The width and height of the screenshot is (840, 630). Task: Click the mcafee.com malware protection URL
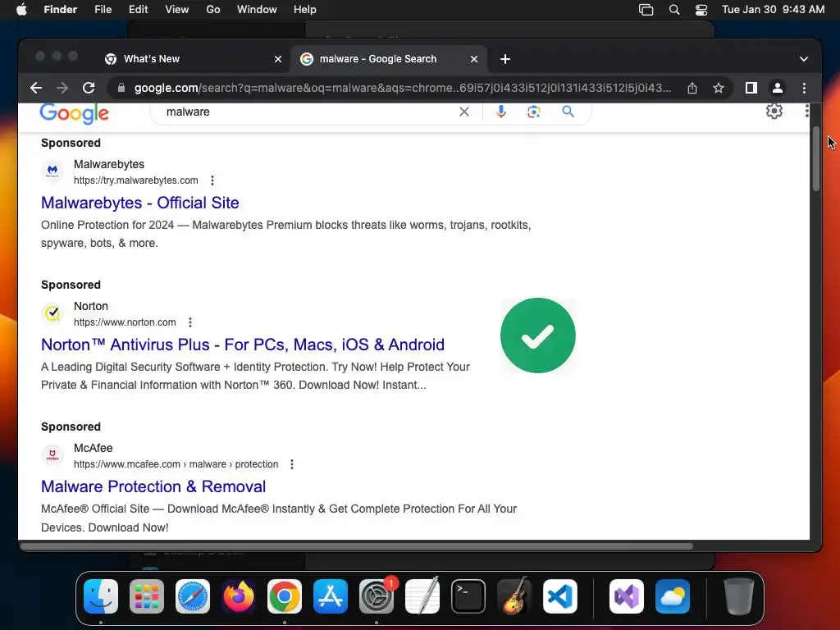click(176, 464)
